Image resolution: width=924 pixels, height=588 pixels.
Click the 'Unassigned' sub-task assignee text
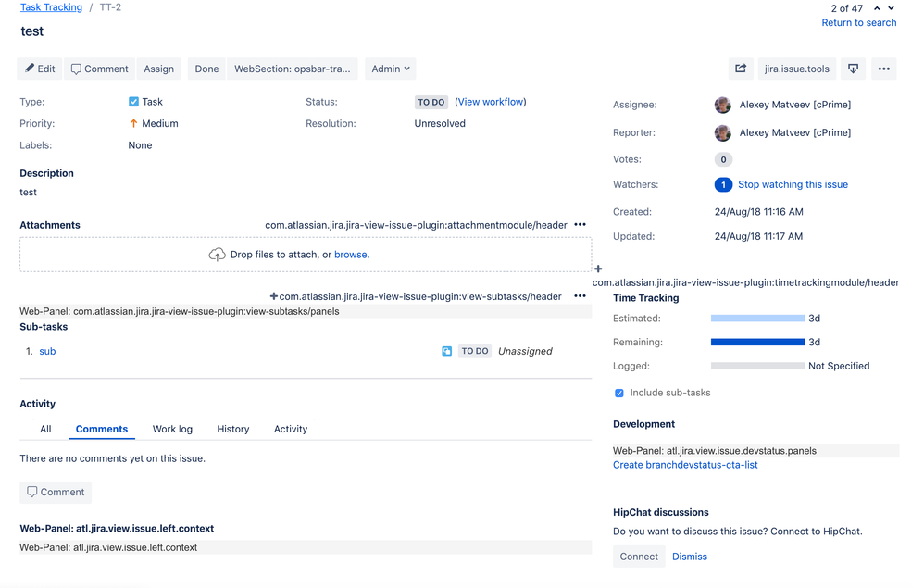(x=525, y=351)
